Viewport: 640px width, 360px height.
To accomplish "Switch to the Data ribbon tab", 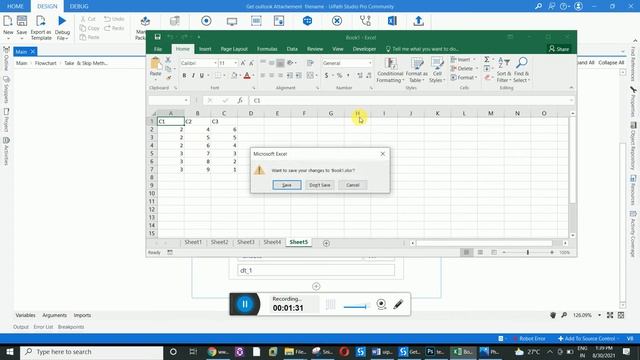I will (292, 49).
